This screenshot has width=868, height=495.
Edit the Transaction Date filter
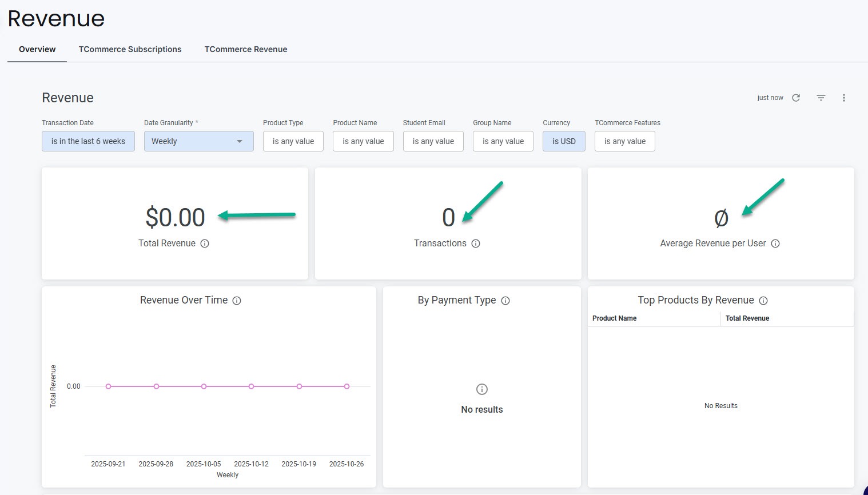click(x=88, y=141)
